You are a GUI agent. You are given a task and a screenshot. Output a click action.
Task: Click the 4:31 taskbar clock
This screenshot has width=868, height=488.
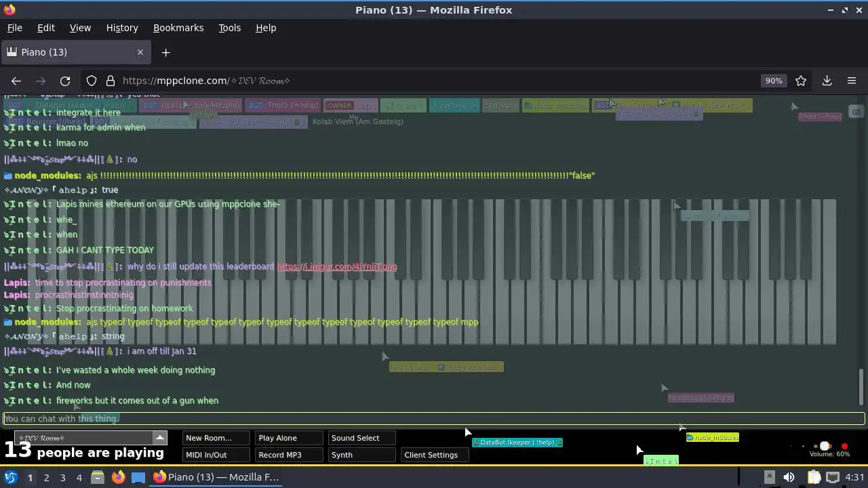854,477
